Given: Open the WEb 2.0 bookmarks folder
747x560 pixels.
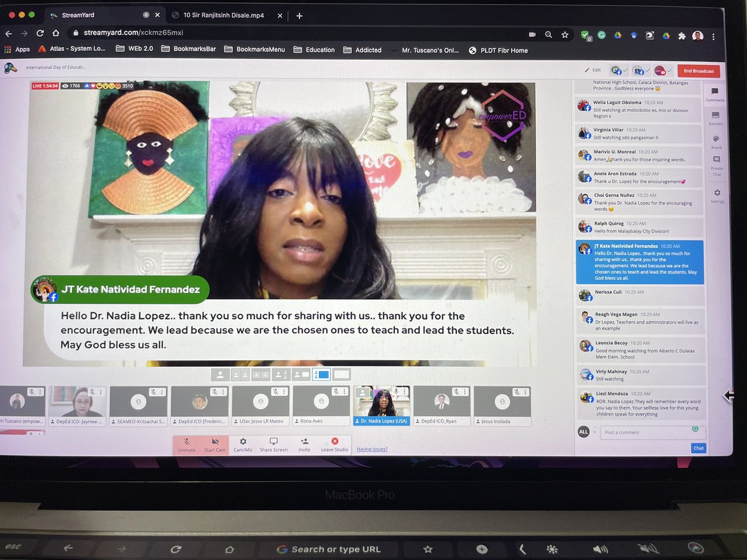Looking at the screenshot, I should pyautogui.click(x=133, y=49).
